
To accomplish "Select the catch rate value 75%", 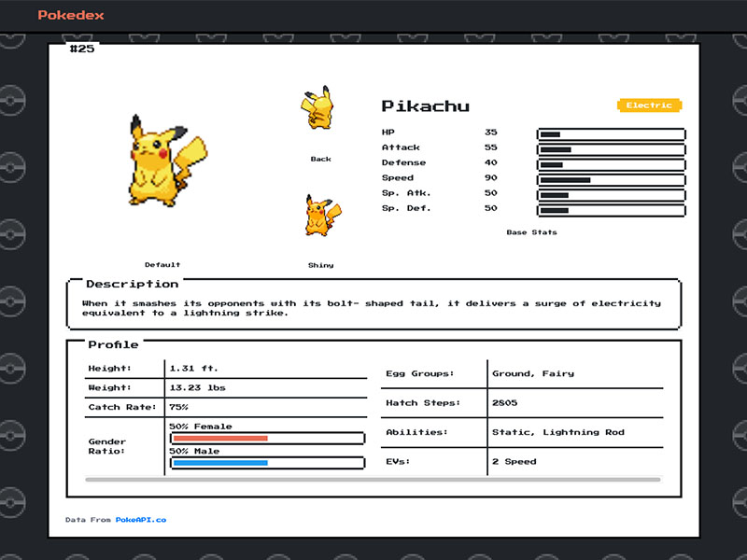I will tap(178, 407).
